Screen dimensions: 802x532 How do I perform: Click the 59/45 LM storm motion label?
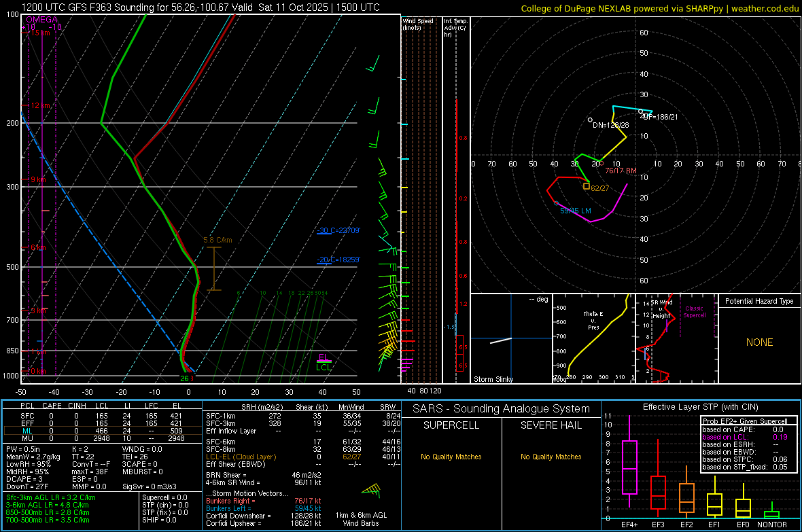click(x=576, y=211)
